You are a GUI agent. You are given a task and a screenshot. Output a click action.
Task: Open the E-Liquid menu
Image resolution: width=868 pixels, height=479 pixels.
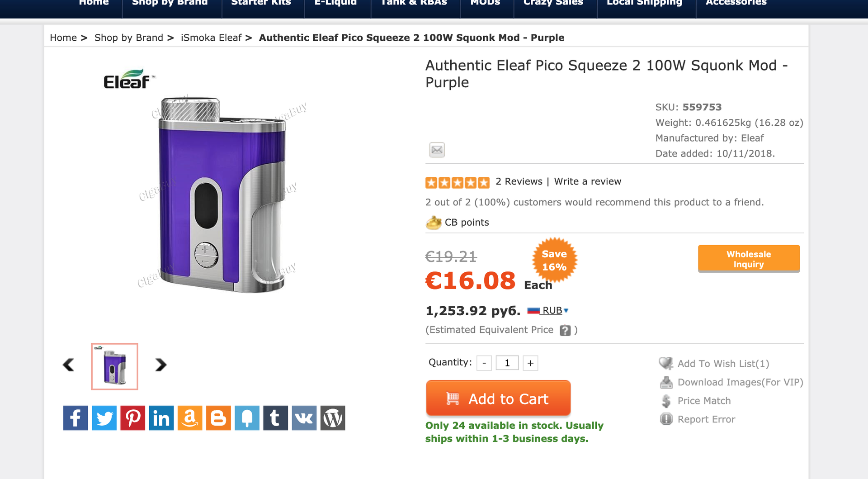click(x=335, y=4)
